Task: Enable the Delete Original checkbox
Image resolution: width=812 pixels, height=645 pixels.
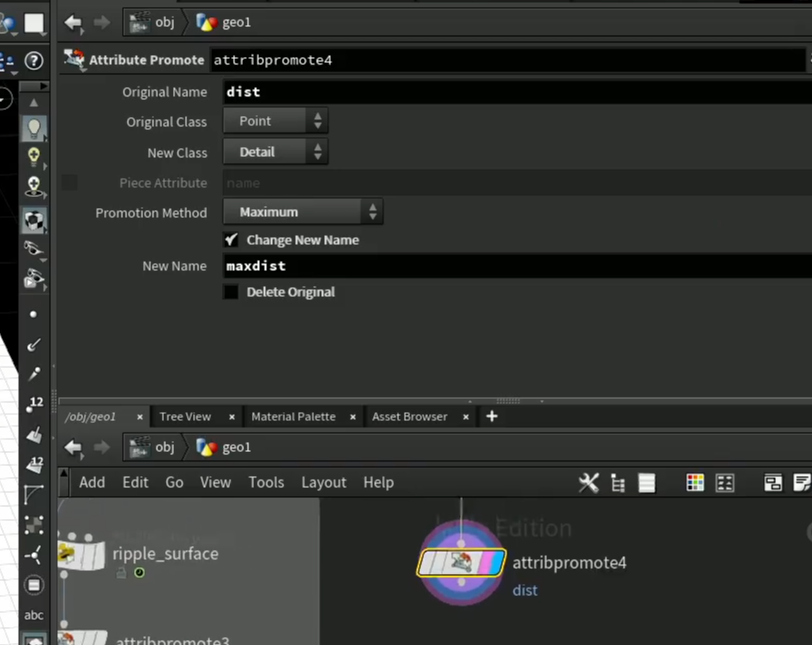Action: [231, 292]
